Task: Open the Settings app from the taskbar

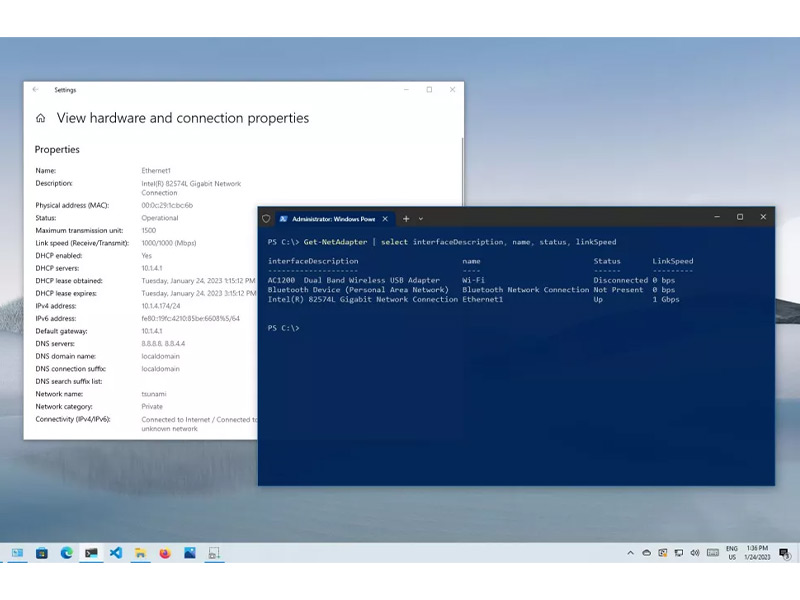Action: [x=17, y=553]
